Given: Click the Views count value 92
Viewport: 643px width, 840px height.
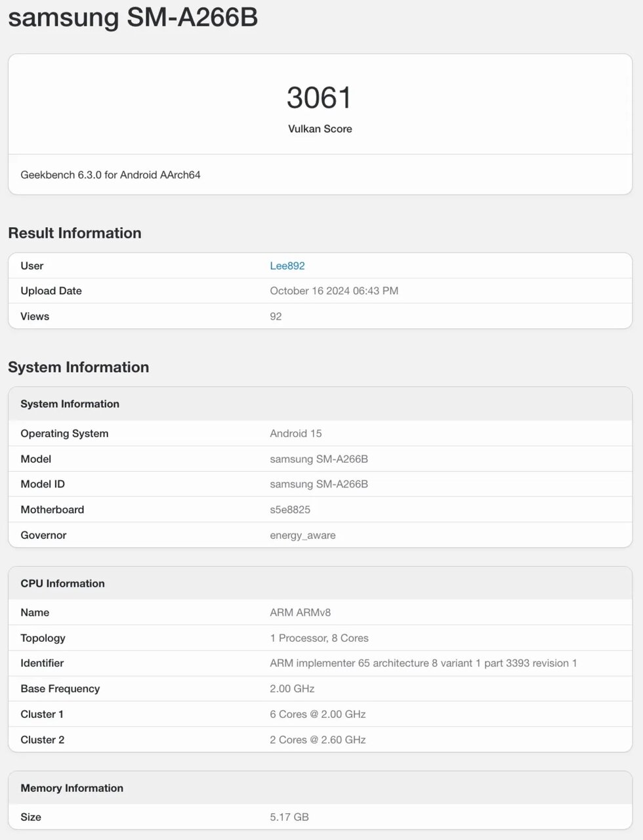Looking at the screenshot, I should coord(276,316).
